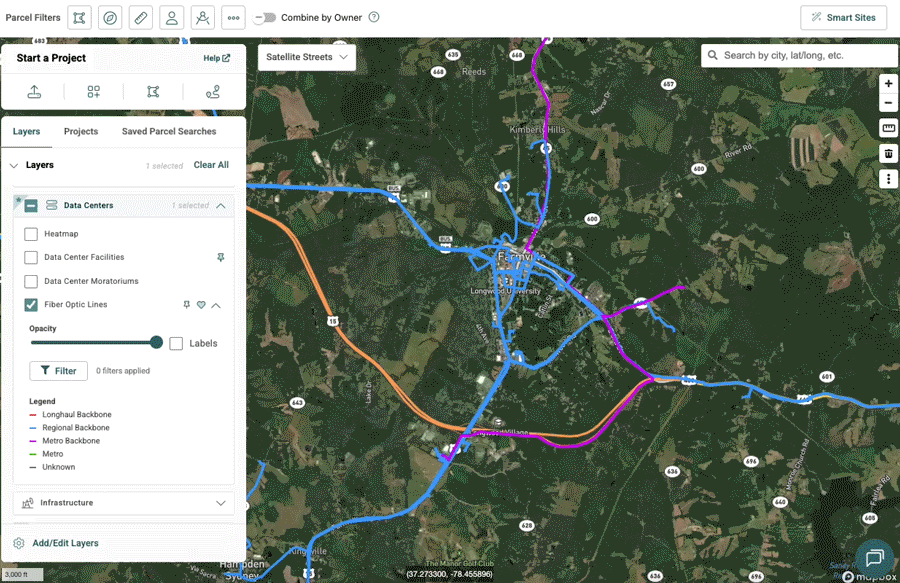Click the compass parcel filter icon
The height and width of the screenshot is (583, 900).
tap(110, 18)
